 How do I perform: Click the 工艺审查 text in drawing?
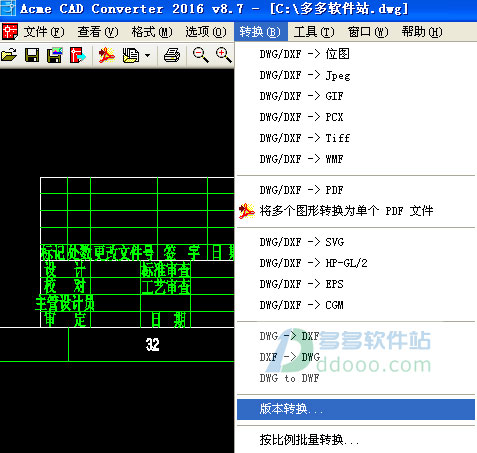[x=166, y=287]
